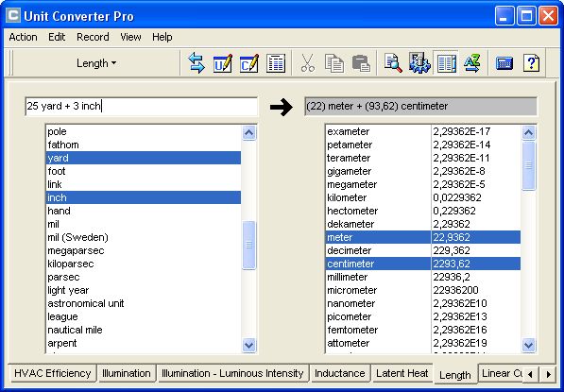Click the swap units arrows icon

(x=197, y=63)
